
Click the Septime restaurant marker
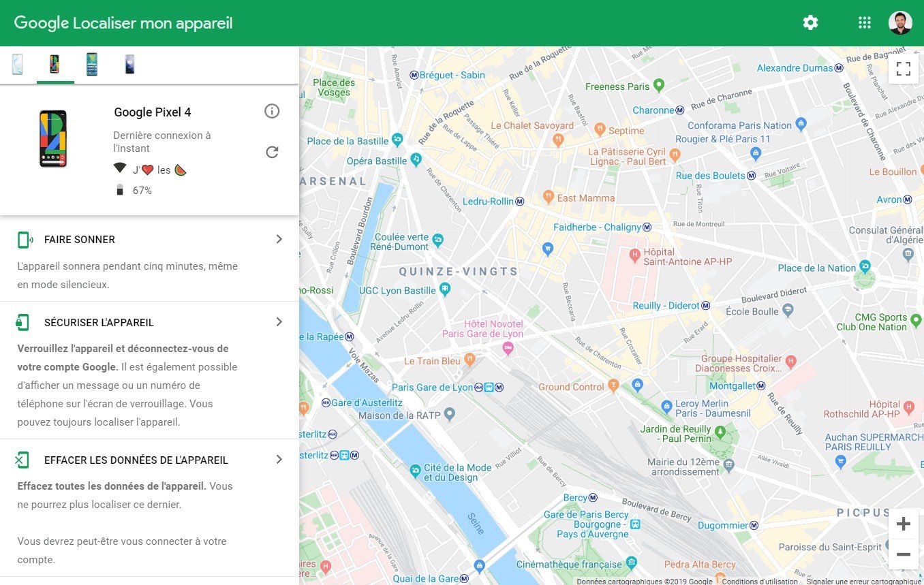600,129
